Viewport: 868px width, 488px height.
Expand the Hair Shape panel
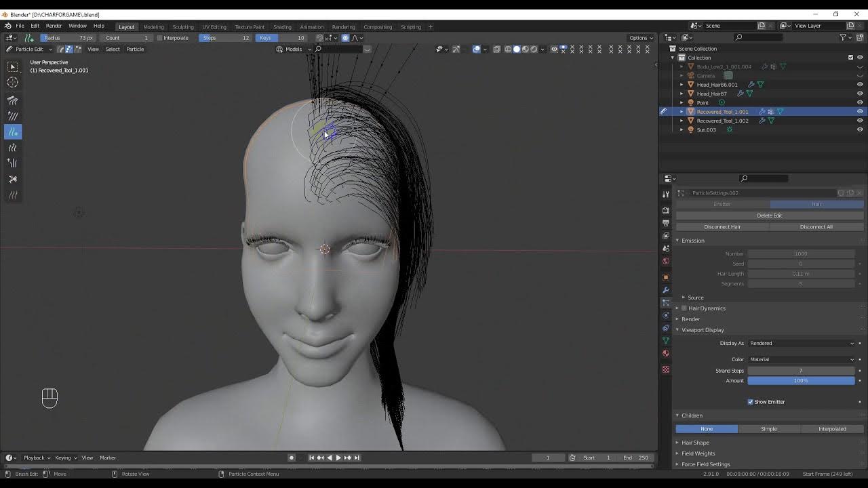pos(695,443)
